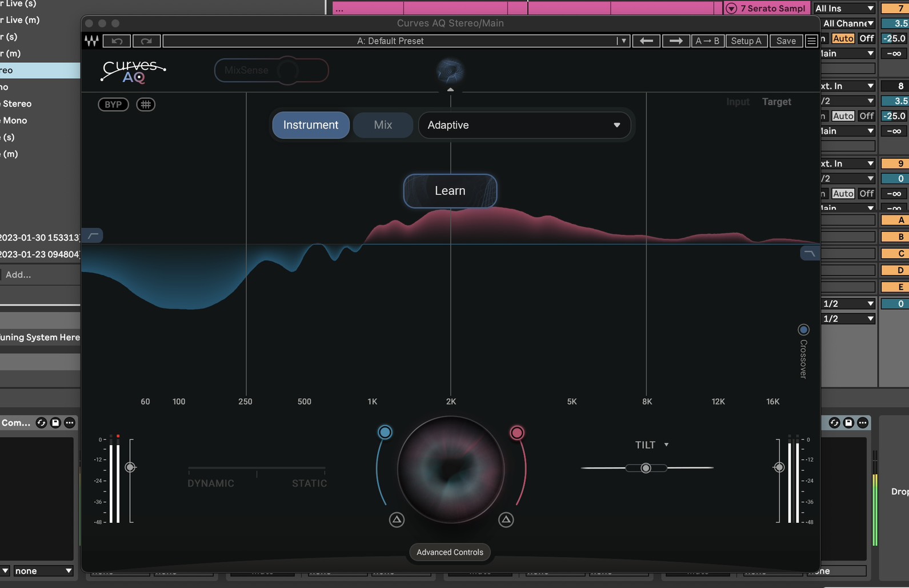Screen dimensions: 909x588
Task: Toggle the Crossover control
Action: click(803, 330)
